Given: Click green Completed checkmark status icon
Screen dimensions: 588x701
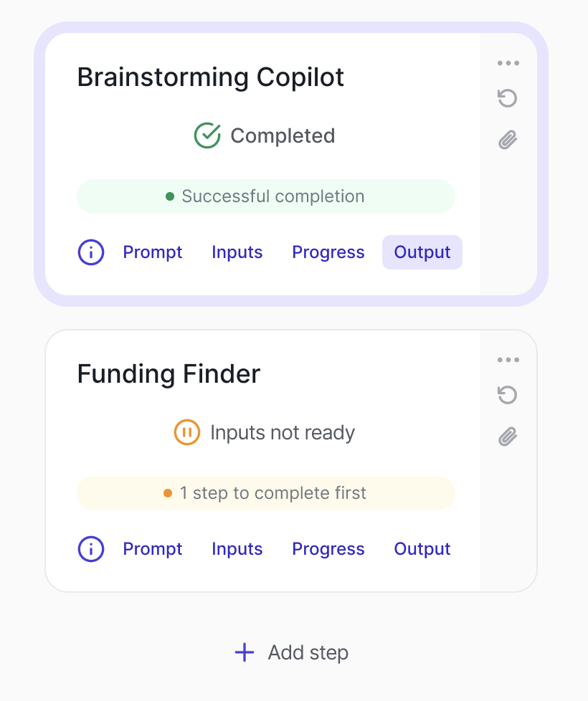Looking at the screenshot, I should click(x=207, y=135).
